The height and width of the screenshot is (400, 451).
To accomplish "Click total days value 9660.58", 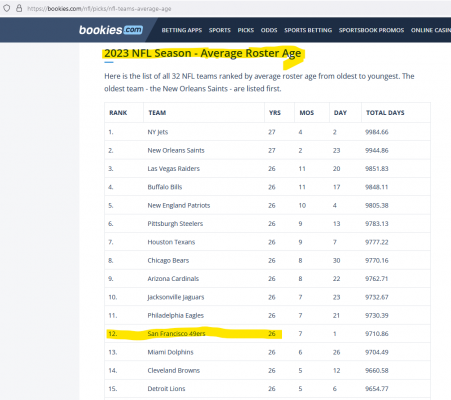I will click(x=377, y=370).
